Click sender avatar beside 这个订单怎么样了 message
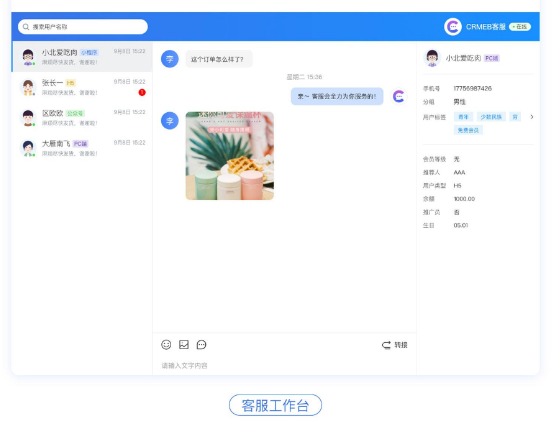Screen dimensions: 551x421 coord(170,59)
